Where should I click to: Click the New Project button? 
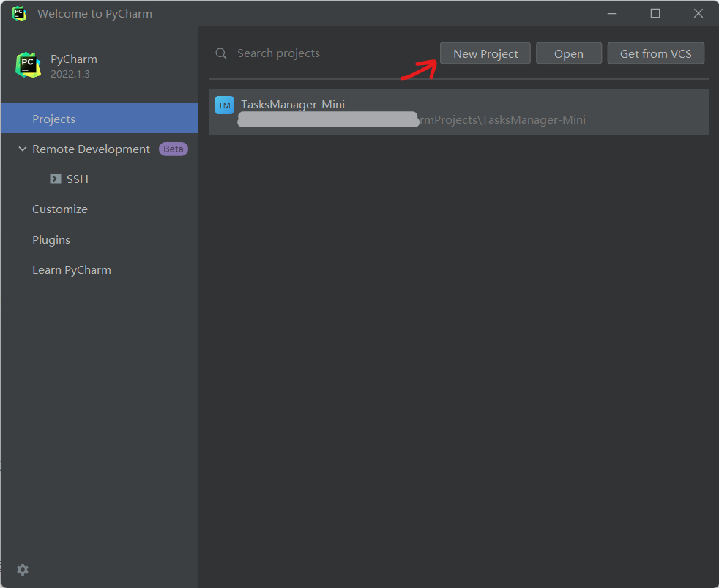point(485,53)
